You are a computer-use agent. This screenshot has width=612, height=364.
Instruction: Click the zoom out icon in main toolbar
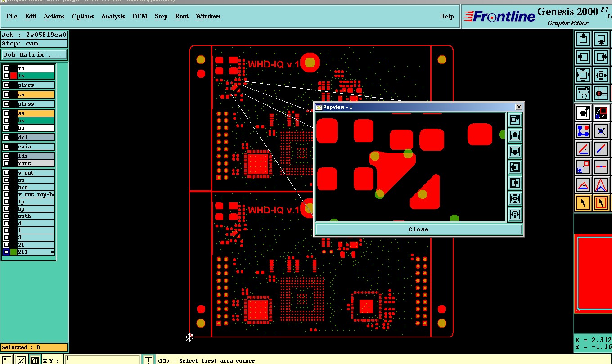[601, 75]
